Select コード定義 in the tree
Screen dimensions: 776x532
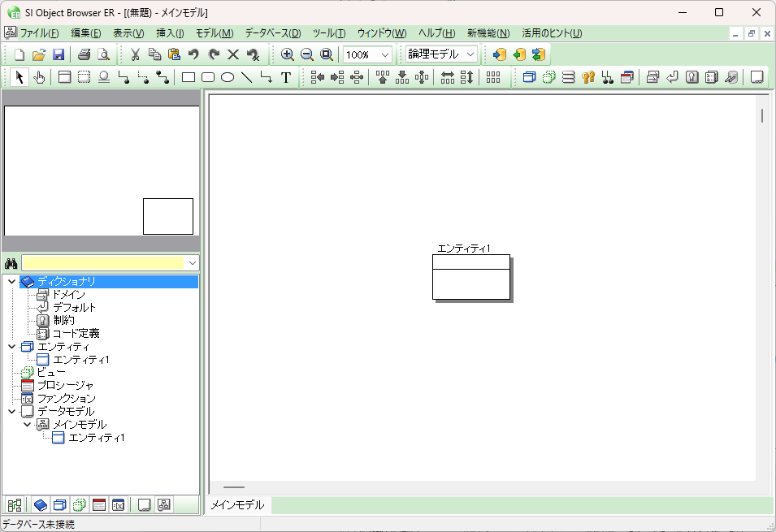pyautogui.click(x=76, y=334)
